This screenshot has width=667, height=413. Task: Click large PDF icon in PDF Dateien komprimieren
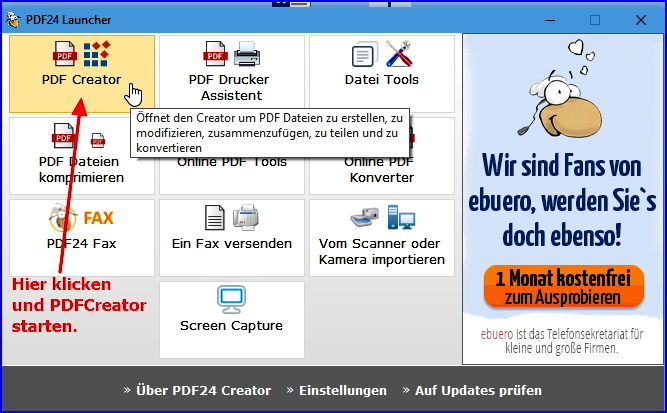click(x=63, y=136)
